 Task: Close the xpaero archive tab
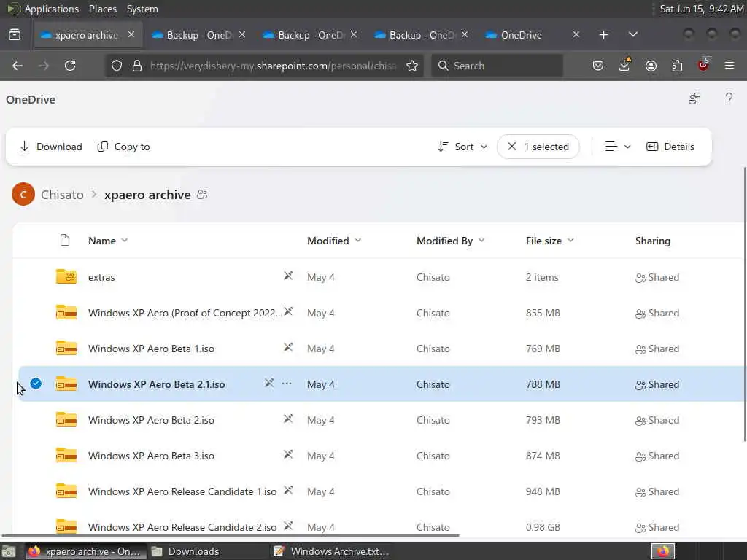click(131, 34)
